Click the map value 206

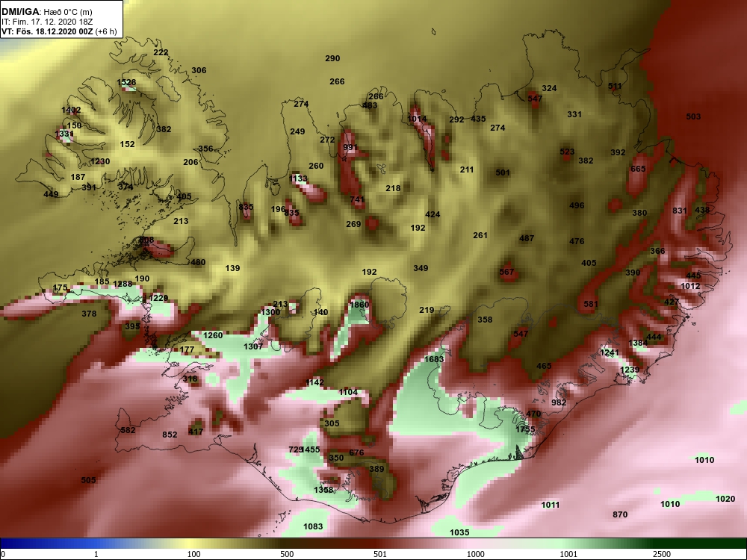(190, 162)
